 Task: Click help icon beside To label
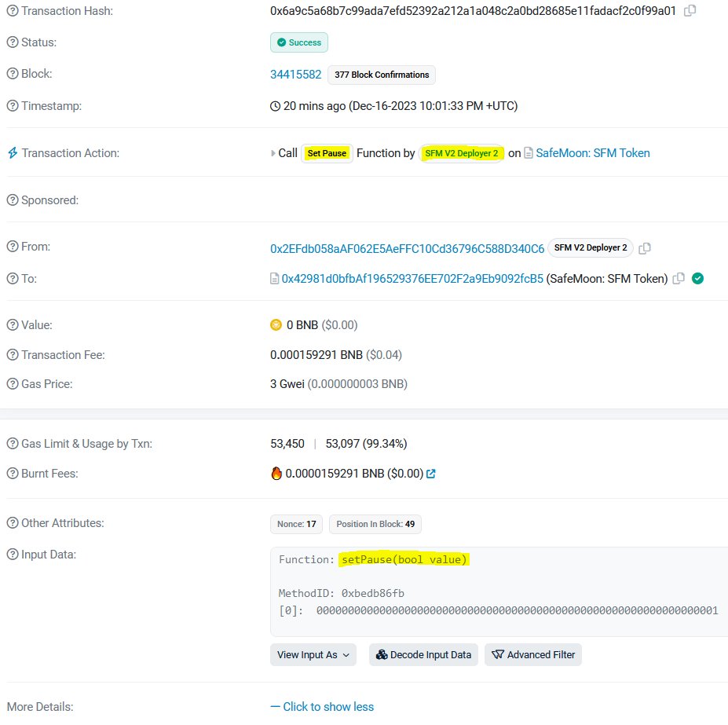(13, 279)
